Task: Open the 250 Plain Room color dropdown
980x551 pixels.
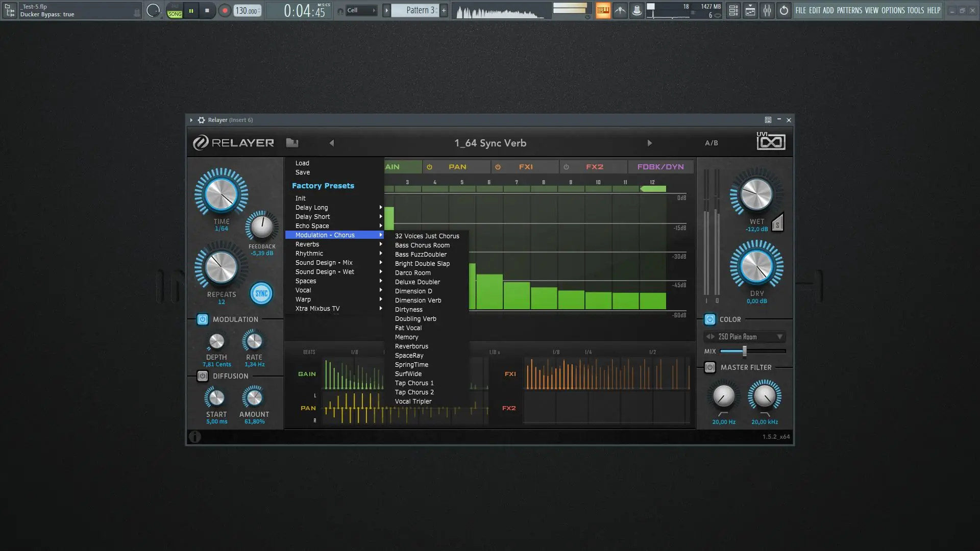Action: (744, 337)
